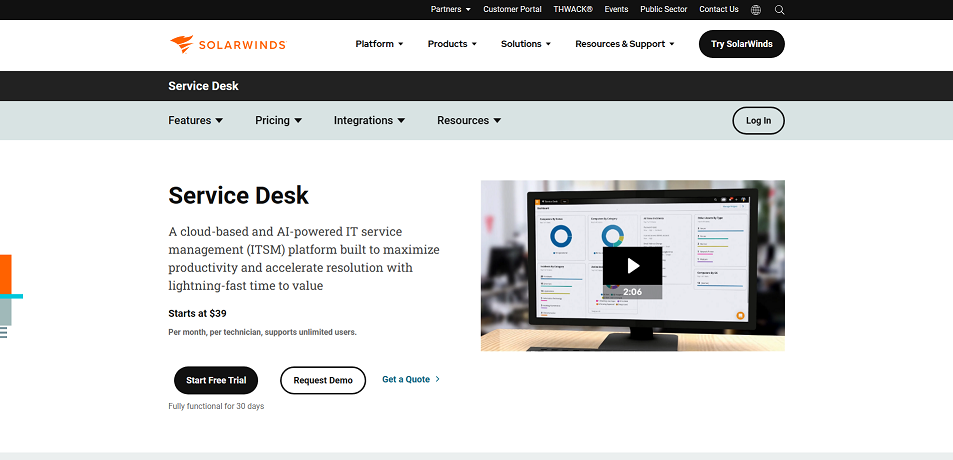This screenshot has width=953, height=460.
Task: Click the Get a Quote link
Action: pos(406,379)
